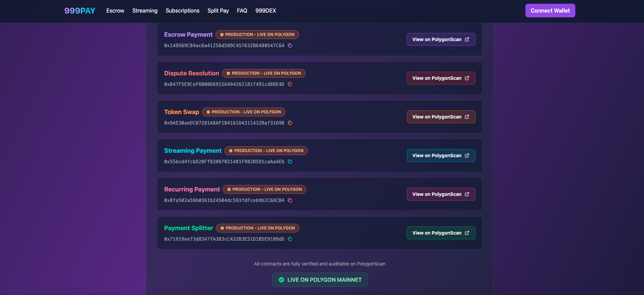View Payment Splitter on PolygonScan
The height and width of the screenshot is (295, 644).
[x=441, y=233]
